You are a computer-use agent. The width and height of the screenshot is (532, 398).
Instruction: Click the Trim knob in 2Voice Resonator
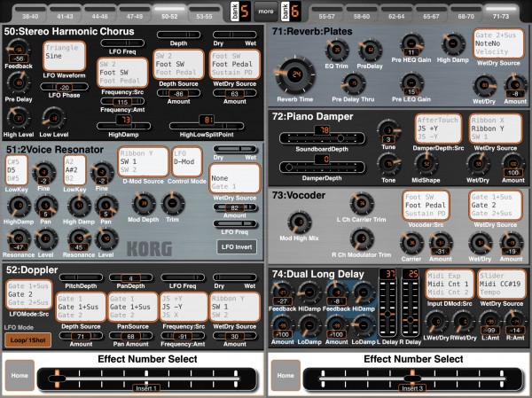[x=172, y=204]
